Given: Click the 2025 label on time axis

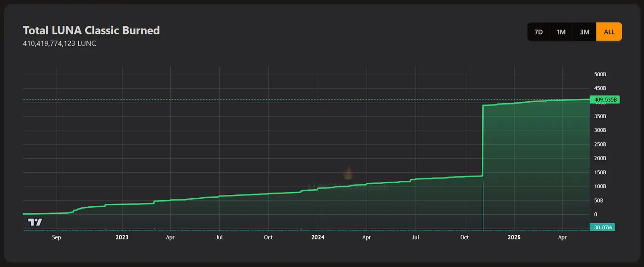Looking at the screenshot, I should coord(514,237).
